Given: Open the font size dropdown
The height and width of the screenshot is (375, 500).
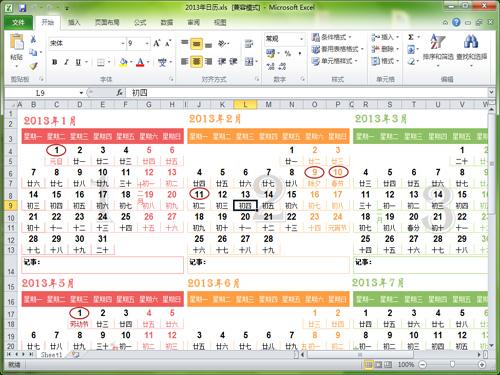Looking at the screenshot, I should pos(147,43).
